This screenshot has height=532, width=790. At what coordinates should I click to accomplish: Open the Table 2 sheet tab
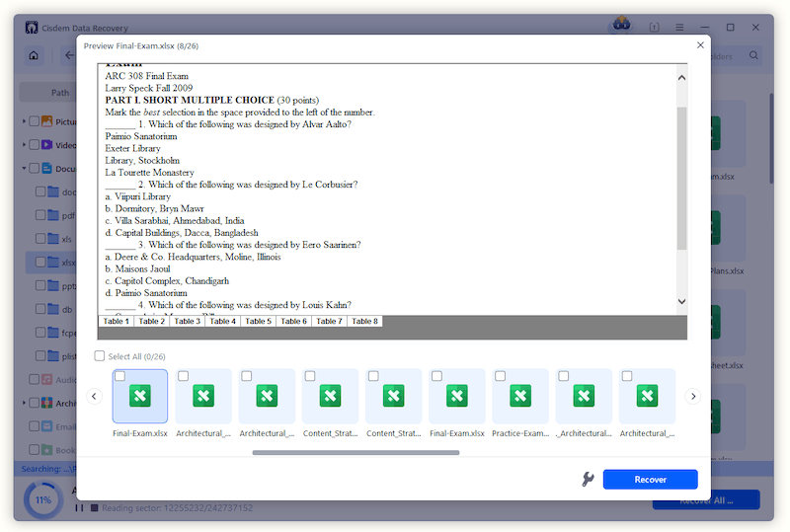152,322
